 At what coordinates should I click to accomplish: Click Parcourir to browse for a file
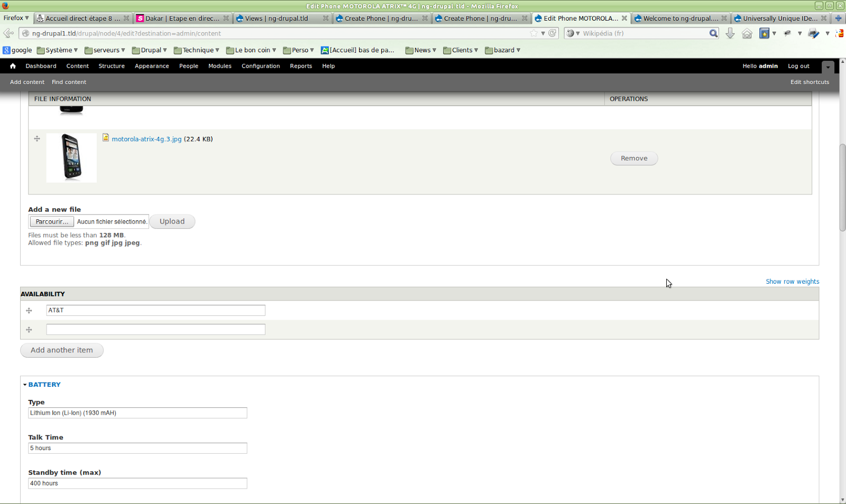point(52,222)
